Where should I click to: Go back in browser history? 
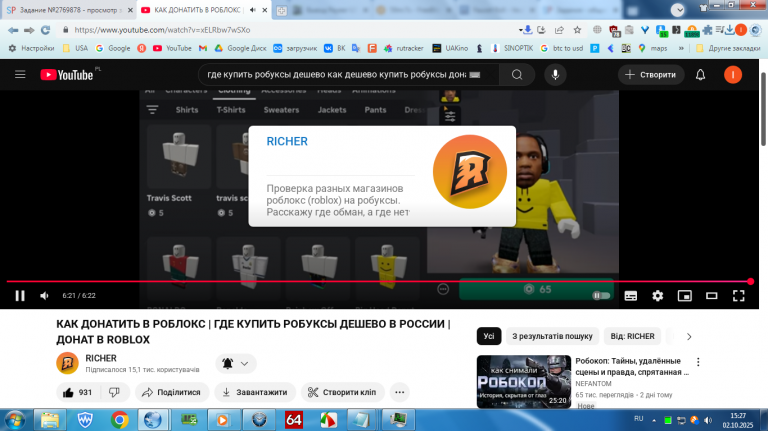[x=13, y=30]
